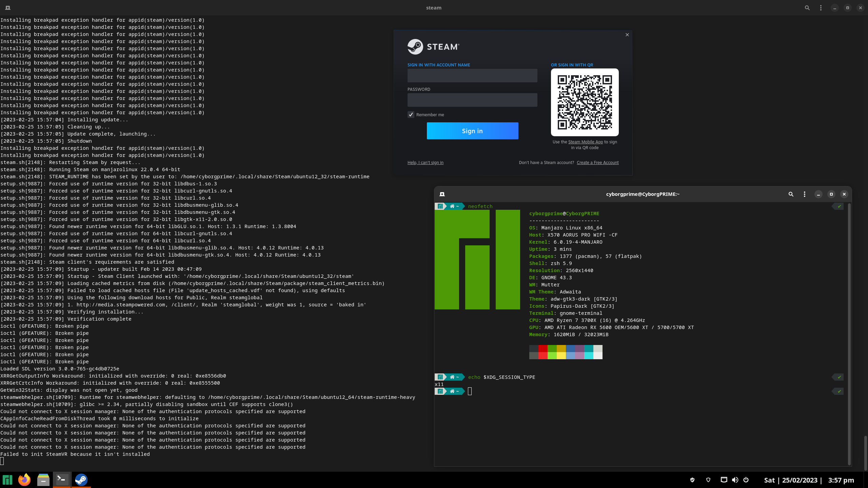Open the file manager from taskbar

(x=43, y=480)
